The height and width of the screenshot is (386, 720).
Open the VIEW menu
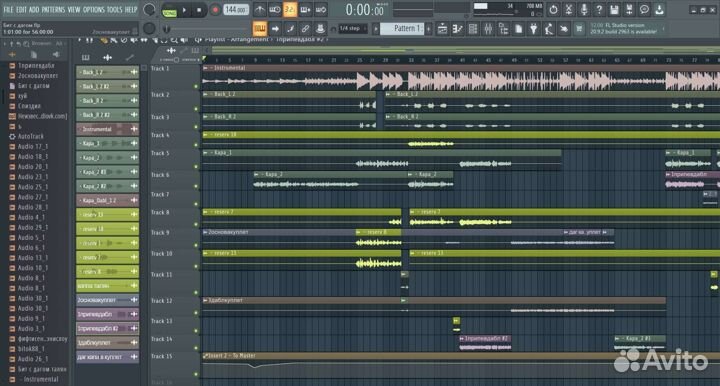pyautogui.click(x=74, y=9)
